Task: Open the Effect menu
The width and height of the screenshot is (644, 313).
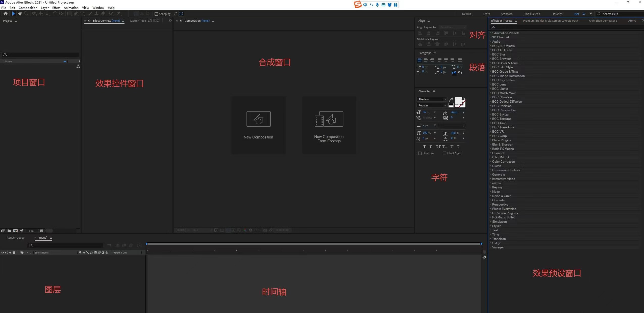Action: pyautogui.click(x=56, y=8)
